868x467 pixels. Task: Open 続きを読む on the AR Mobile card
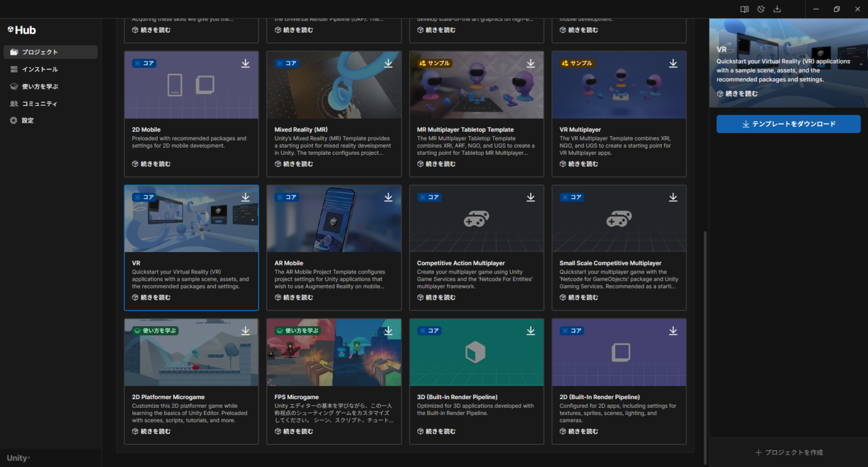coord(294,298)
